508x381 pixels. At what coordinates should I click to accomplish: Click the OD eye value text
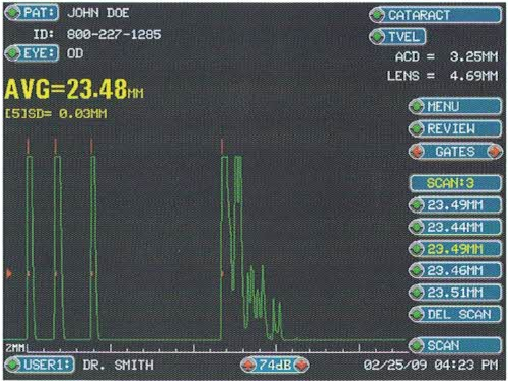(75, 53)
